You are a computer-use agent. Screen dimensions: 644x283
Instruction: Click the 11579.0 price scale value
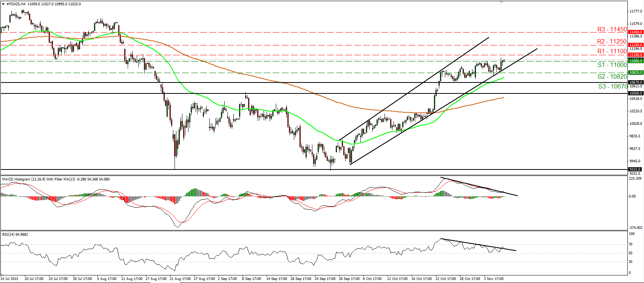coord(636,24)
